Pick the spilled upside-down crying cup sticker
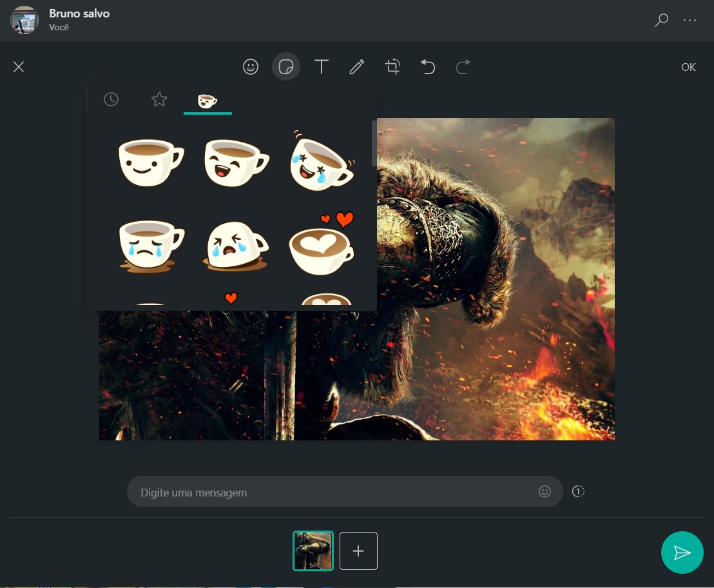 [x=235, y=246]
